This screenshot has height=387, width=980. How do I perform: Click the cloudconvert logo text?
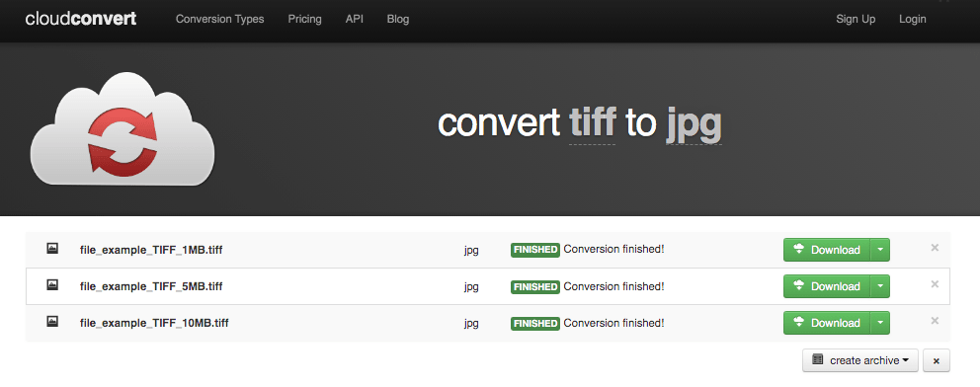tap(81, 19)
